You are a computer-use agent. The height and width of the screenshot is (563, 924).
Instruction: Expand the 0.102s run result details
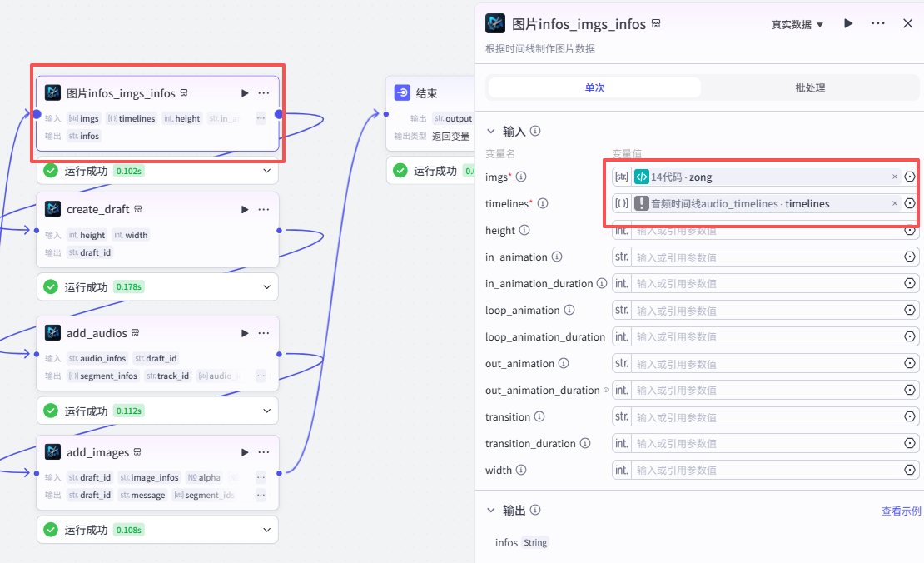(x=267, y=171)
